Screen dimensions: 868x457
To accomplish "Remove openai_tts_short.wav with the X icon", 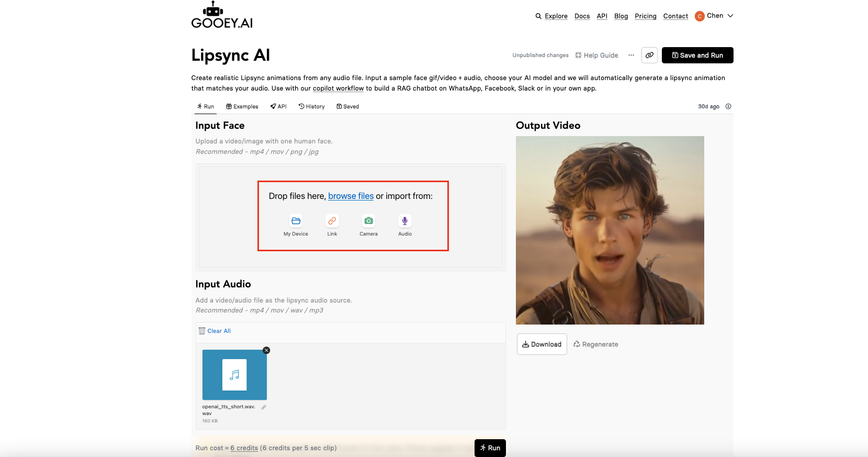I will [x=266, y=350].
